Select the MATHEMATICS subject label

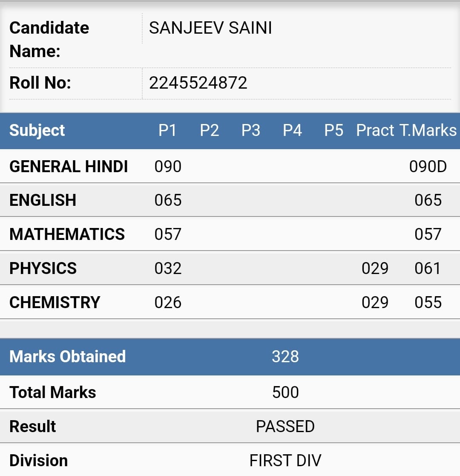(67, 234)
